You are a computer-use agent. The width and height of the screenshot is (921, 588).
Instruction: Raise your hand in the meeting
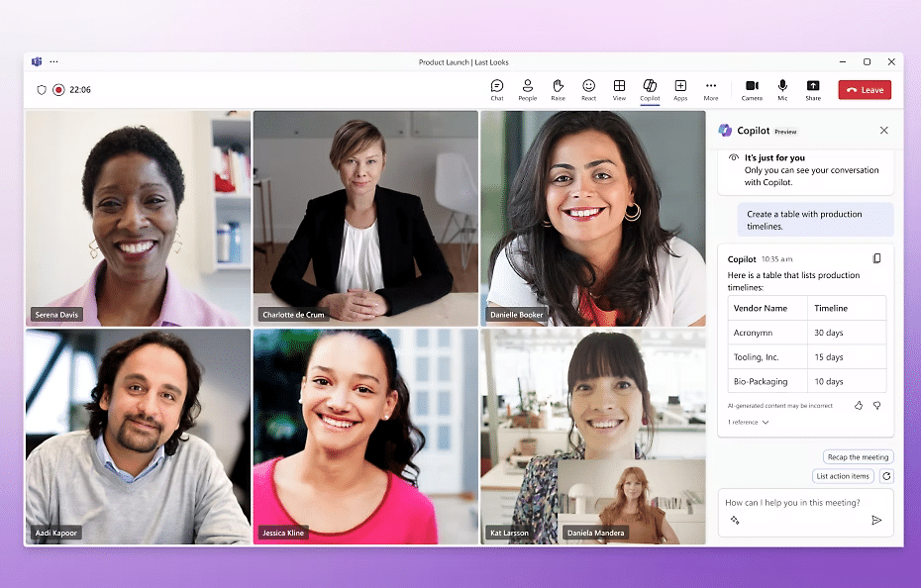coord(558,89)
